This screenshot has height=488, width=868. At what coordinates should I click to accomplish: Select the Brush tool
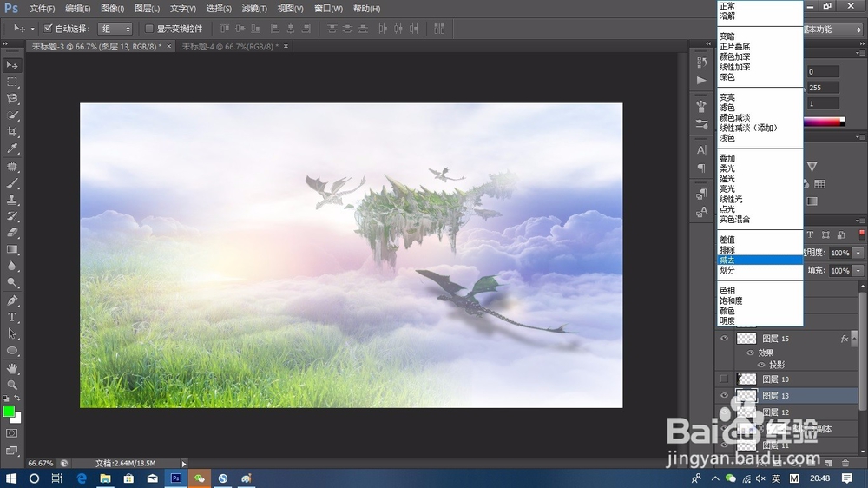click(11, 183)
